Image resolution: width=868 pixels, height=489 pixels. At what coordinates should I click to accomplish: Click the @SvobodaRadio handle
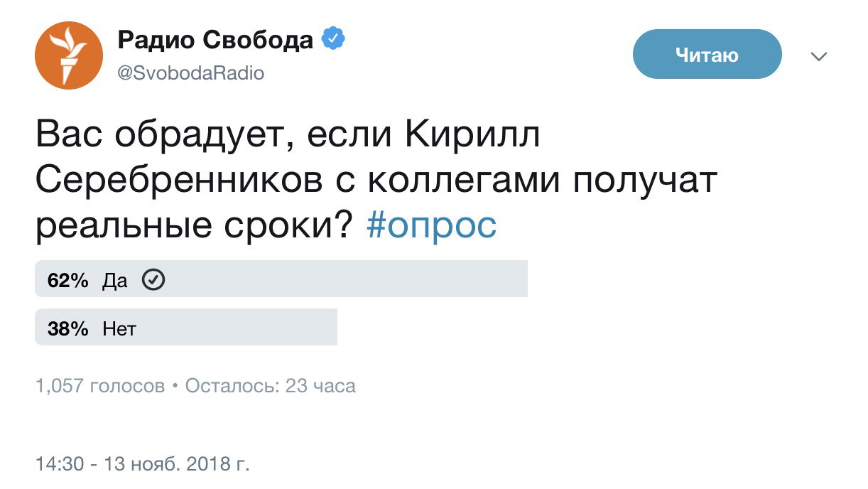(x=190, y=73)
